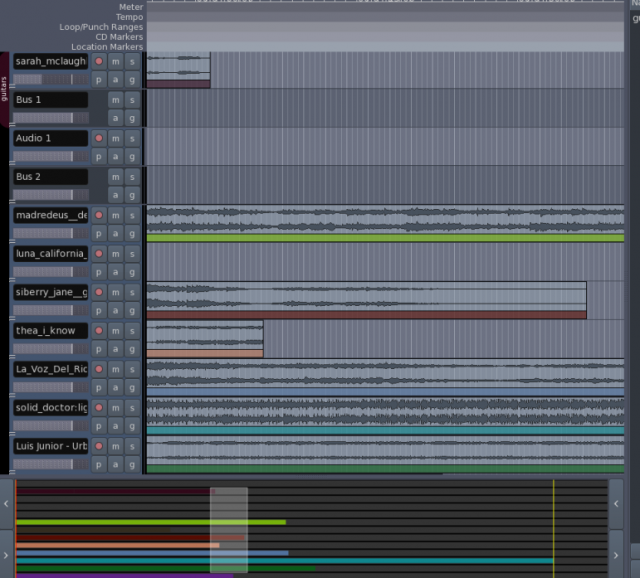Viewport: 640px width, 578px height.
Task: Solo the La_Voz_Del_Rio track
Action: 132,369
